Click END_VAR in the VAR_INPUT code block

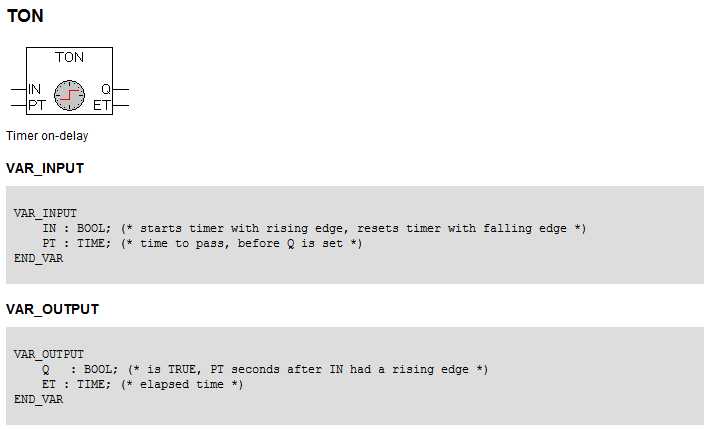(x=39, y=259)
